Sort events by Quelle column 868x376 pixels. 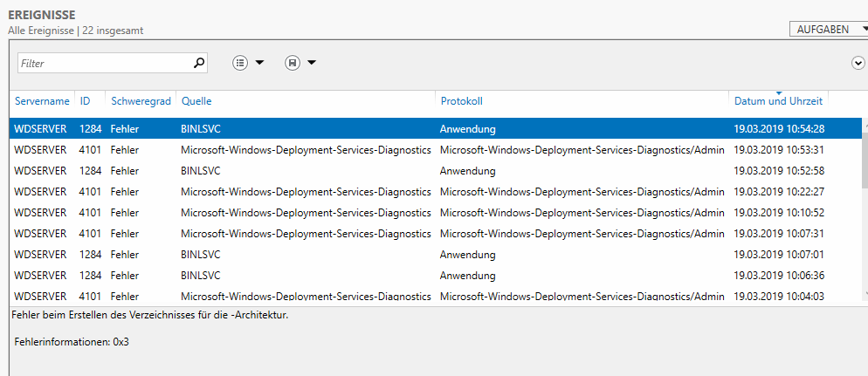[x=196, y=101]
